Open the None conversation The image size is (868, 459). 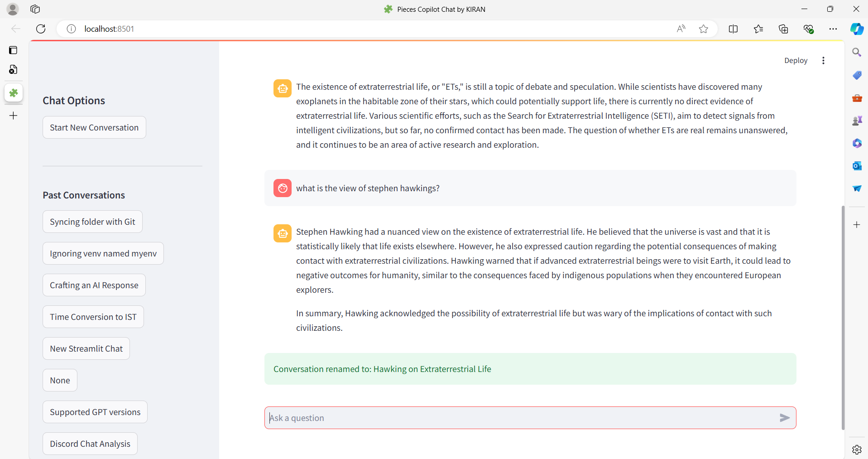(60, 380)
